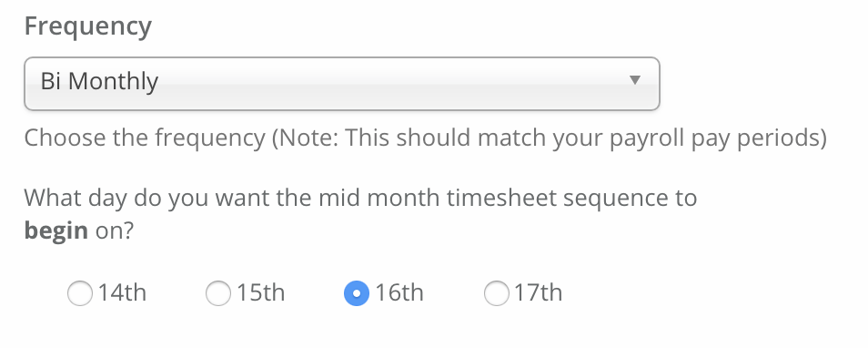Click the dropdown arrow on Frequency select
Image resolution: width=868 pixels, height=348 pixels.
point(635,80)
